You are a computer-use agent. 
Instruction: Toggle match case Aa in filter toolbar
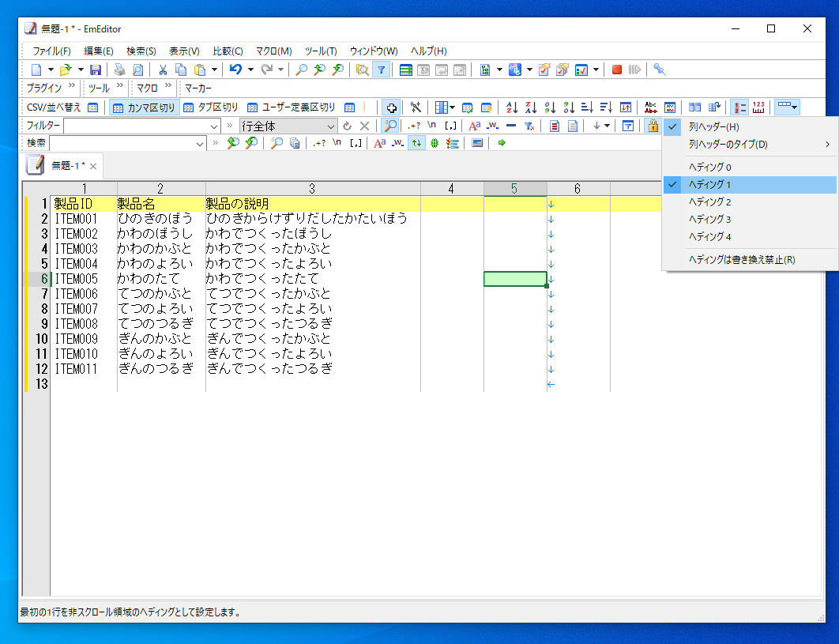[474, 126]
